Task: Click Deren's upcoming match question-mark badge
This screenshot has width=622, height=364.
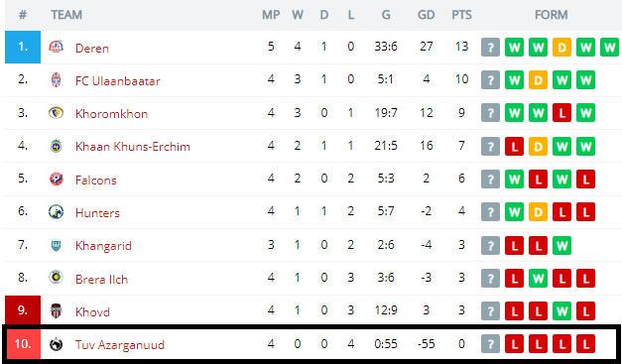Action: click(x=490, y=48)
